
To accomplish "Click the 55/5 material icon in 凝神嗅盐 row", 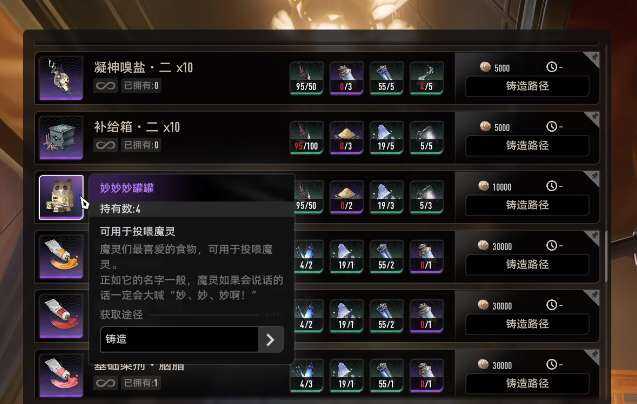I will [386, 78].
